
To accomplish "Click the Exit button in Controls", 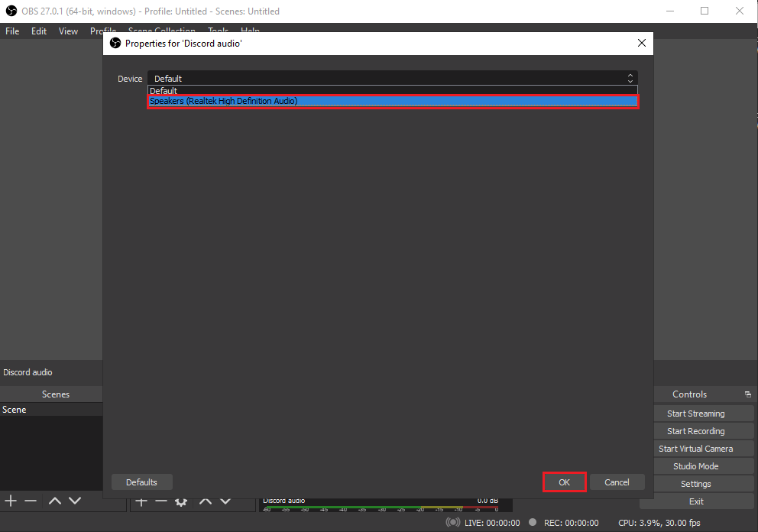I will click(x=696, y=501).
